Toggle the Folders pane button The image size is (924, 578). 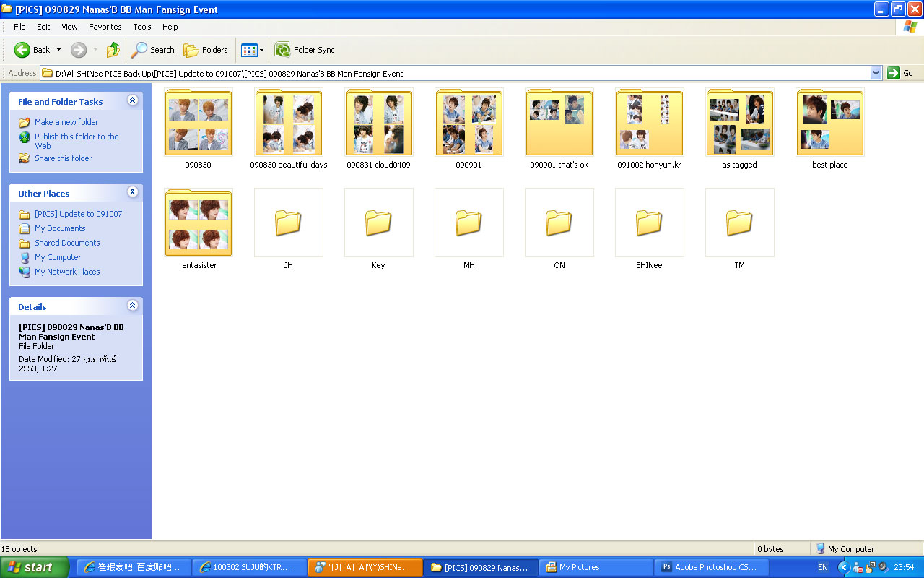(x=206, y=50)
